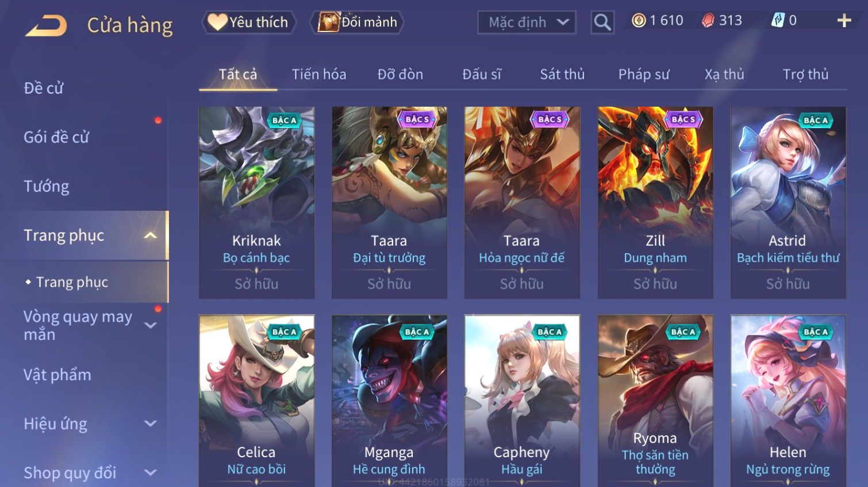Open Gói đề cử in sidebar
868x487 pixels.
(56, 137)
